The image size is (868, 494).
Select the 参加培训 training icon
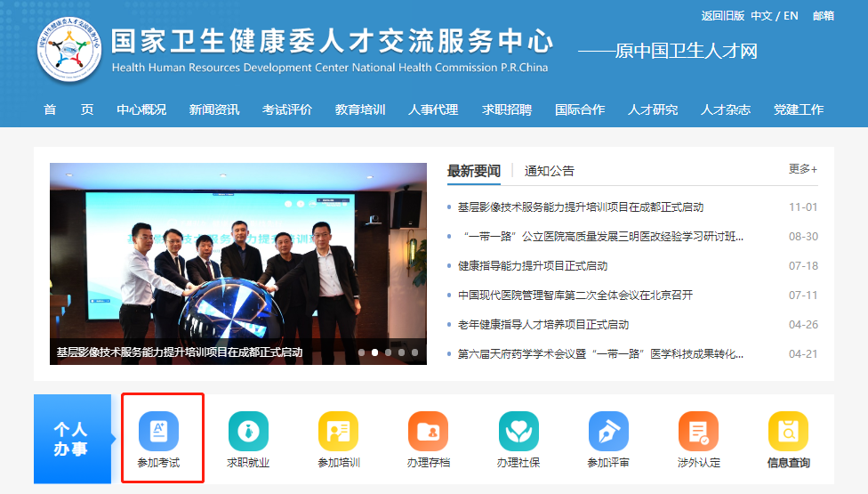338,432
